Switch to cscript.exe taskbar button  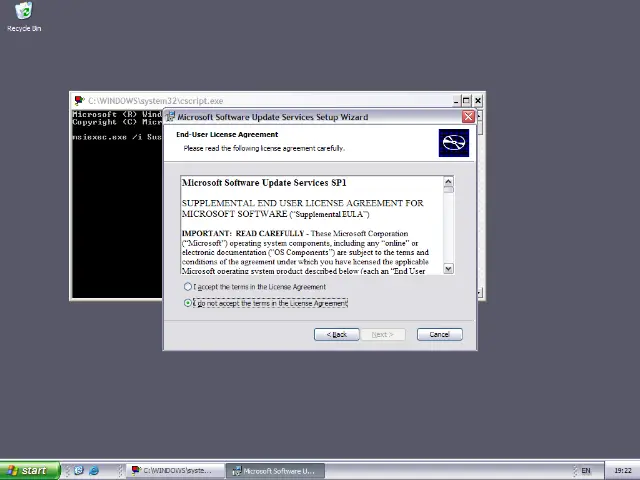click(175, 471)
